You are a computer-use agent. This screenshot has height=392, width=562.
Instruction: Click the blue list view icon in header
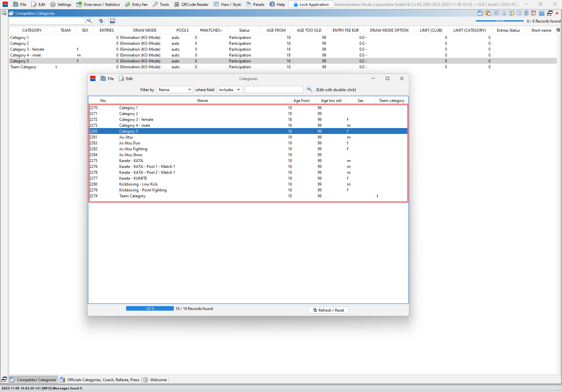pos(541,13)
